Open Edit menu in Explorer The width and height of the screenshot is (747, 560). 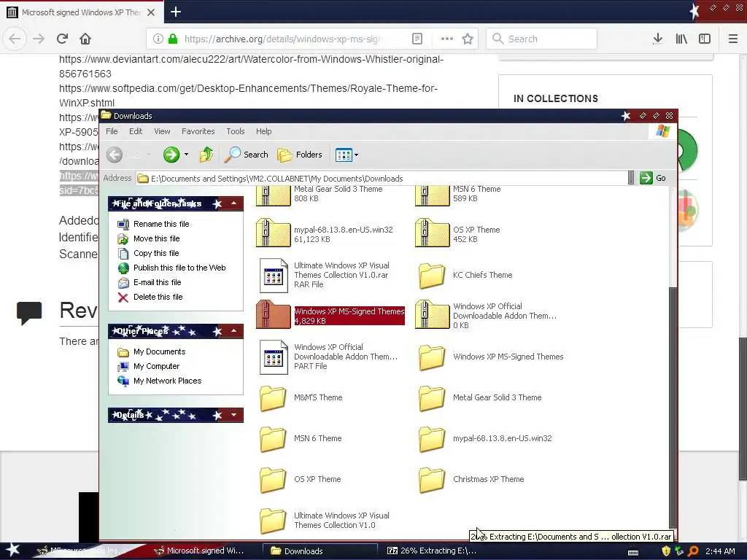click(x=136, y=131)
